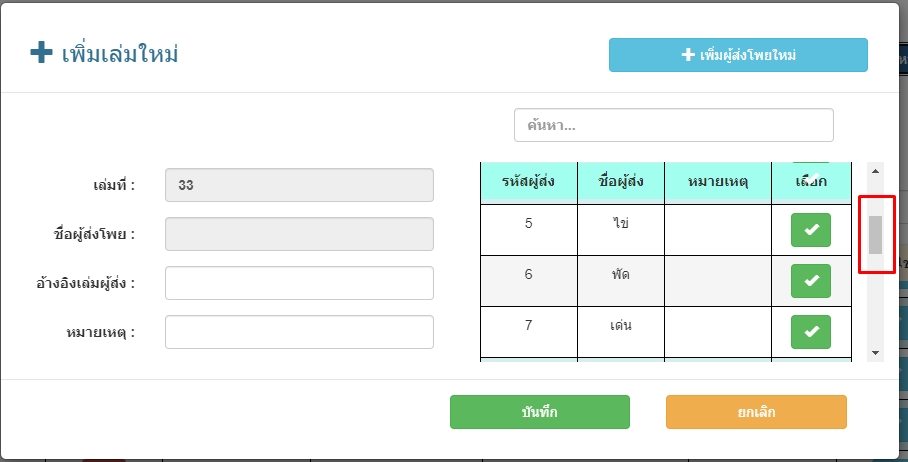This screenshot has width=908, height=462.
Task: Click the หมายเหตุ text field in form
Action: coord(299,332)
